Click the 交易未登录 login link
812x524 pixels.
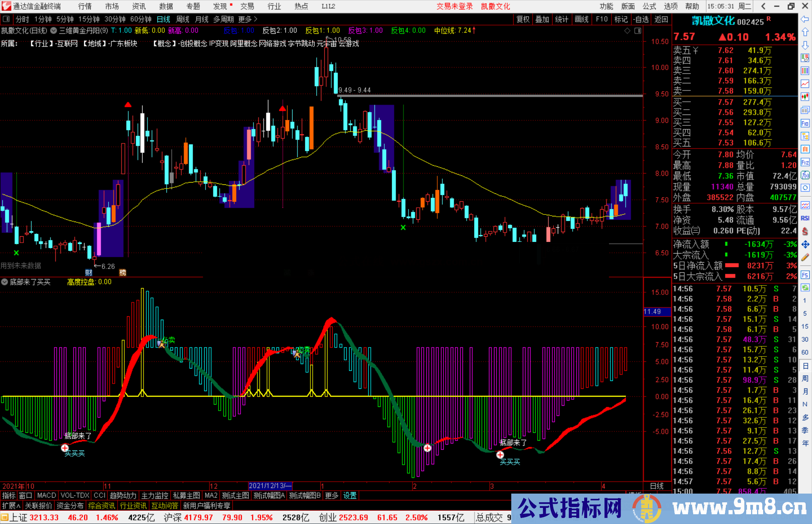(454, 6)
